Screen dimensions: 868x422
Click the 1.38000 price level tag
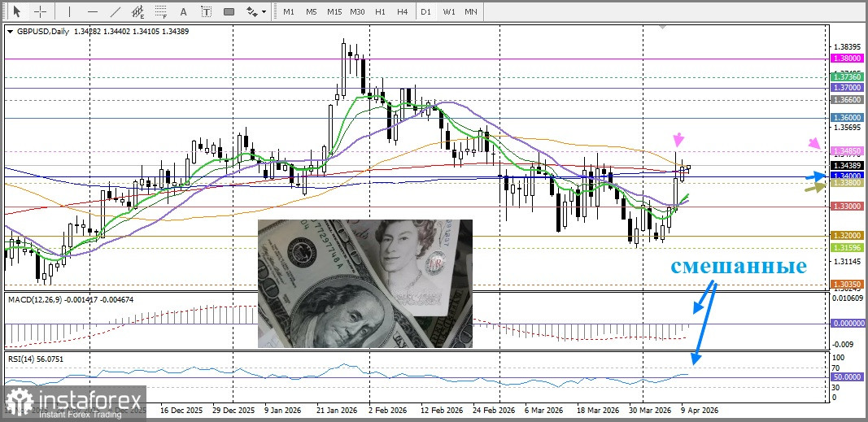click(x=848, y=58)
